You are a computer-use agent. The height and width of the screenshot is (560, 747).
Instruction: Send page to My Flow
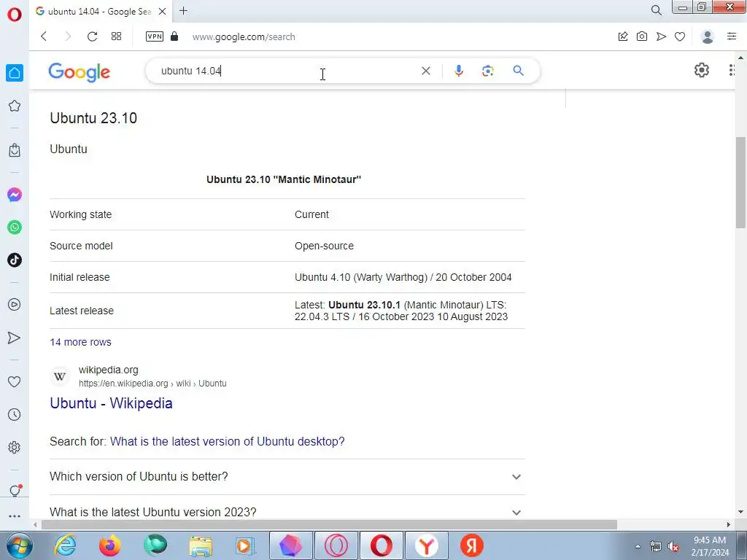point(661,36)
